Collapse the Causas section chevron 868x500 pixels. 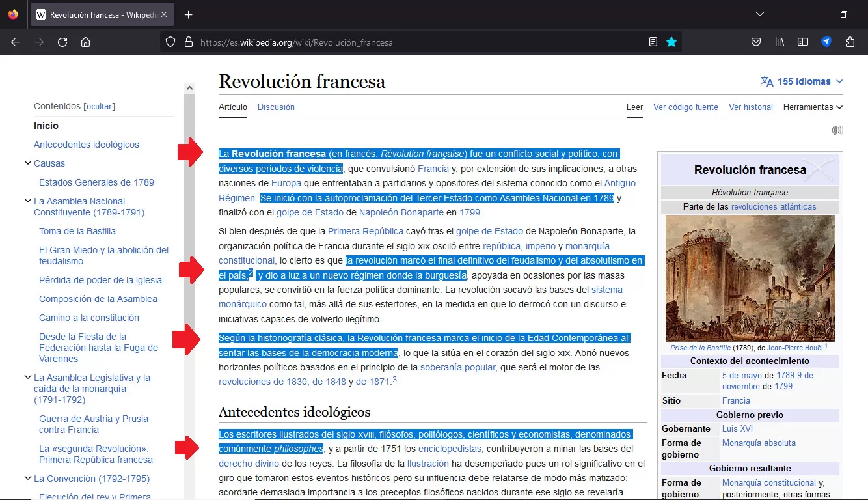point(27,163)
